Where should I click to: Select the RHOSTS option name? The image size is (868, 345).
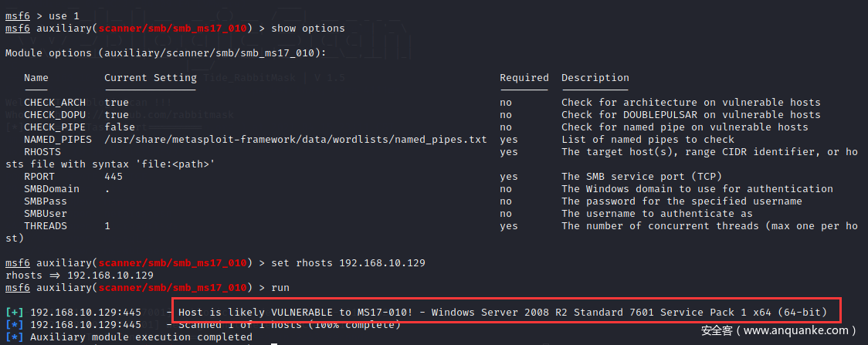point(42,152)
